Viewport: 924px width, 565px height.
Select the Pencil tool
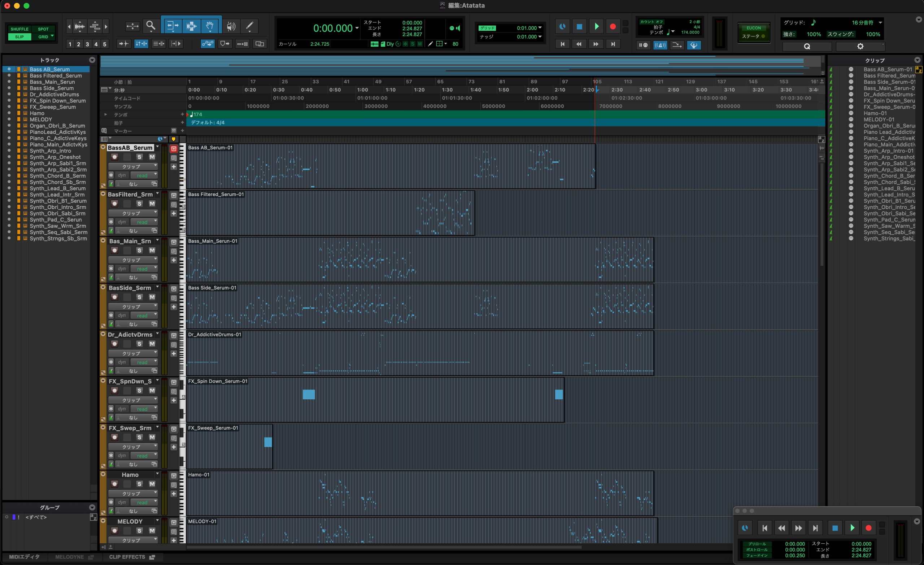(249, 26)
